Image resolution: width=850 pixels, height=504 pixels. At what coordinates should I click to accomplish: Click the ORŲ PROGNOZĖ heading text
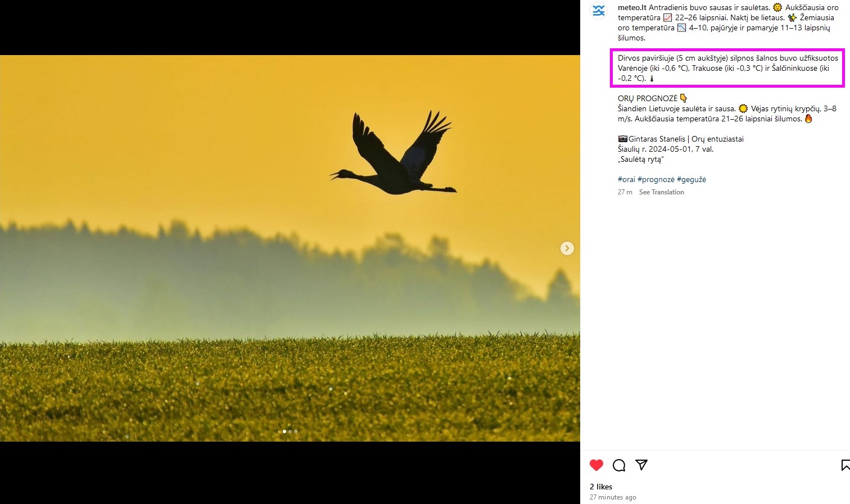click(x=648, y=98)
